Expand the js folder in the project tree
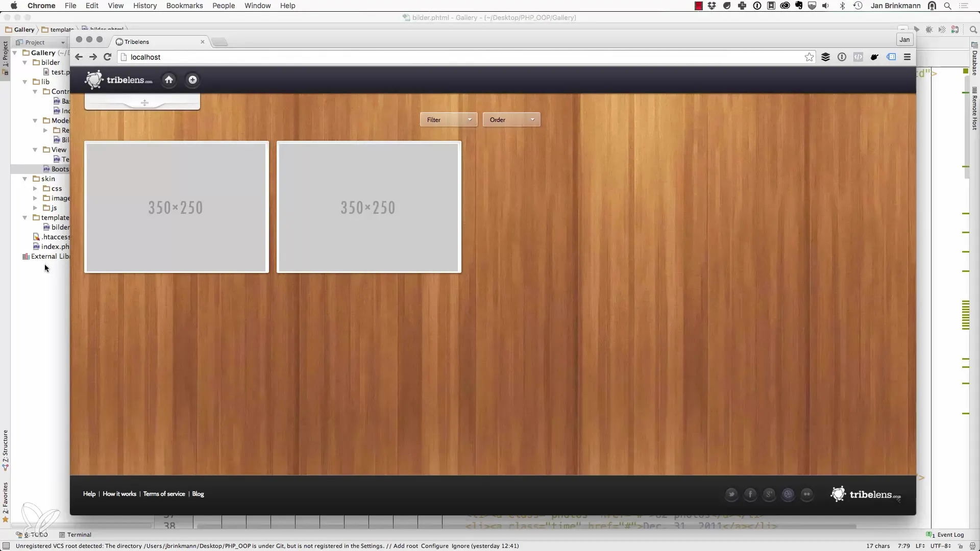The image size is (980, 551). [35, 208]
